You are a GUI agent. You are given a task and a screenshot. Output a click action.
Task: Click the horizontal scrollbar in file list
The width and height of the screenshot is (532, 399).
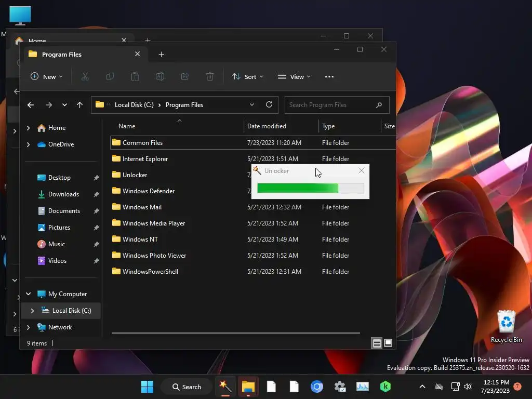[235, 333]
